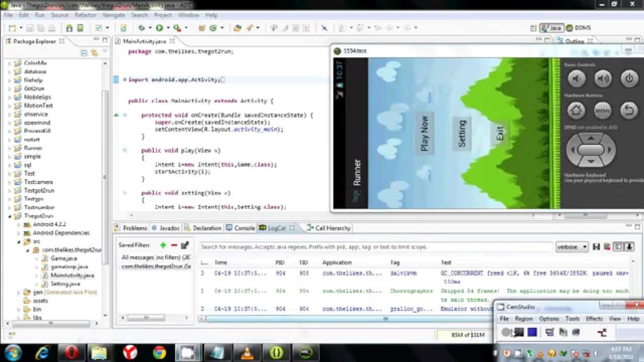Expand the import statement fold in editor
Screen dimensions: 644x362
pyautogui.click(x=124, y=79)
